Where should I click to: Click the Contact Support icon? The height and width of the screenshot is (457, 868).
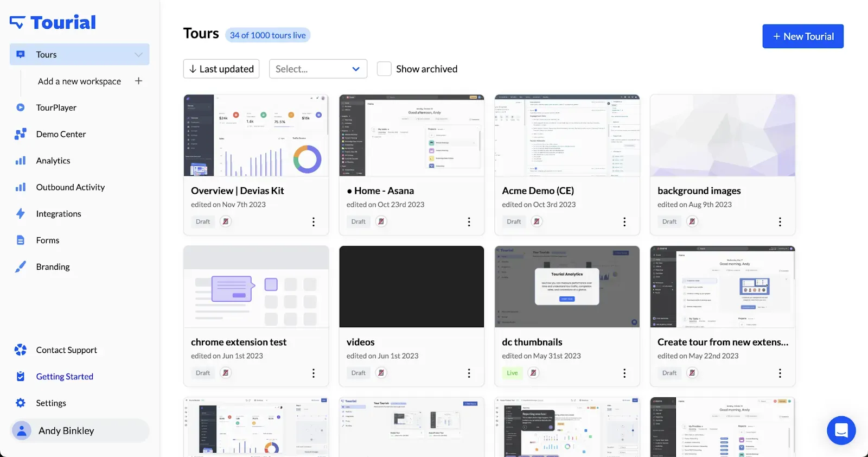21,350
